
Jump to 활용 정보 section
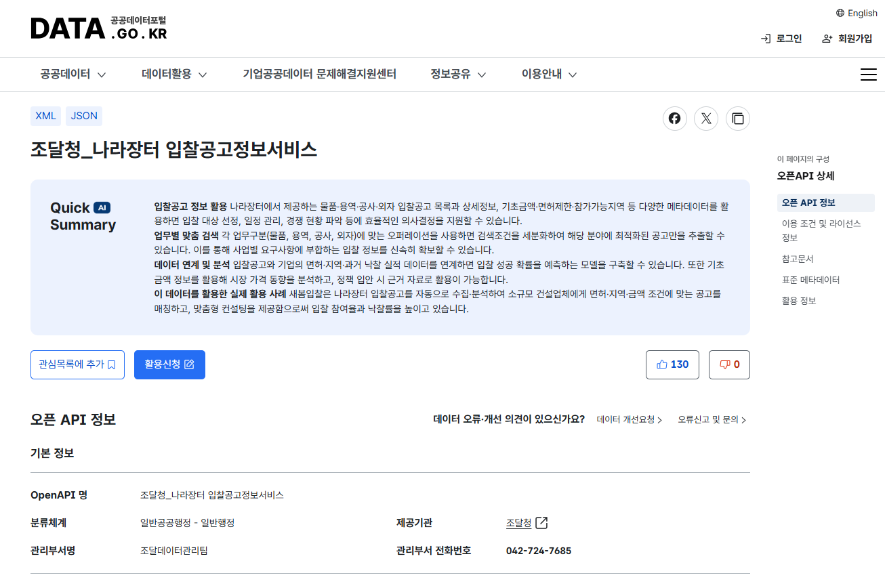pos(799,301)
